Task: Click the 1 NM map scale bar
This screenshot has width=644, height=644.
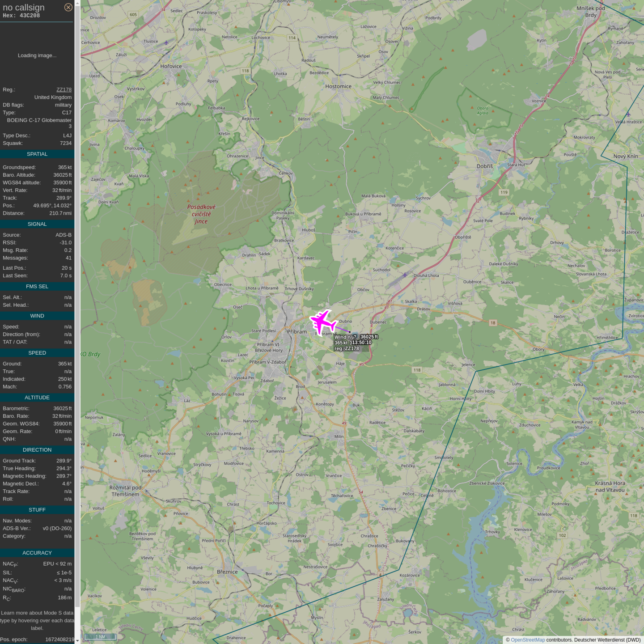Action: 101,636
